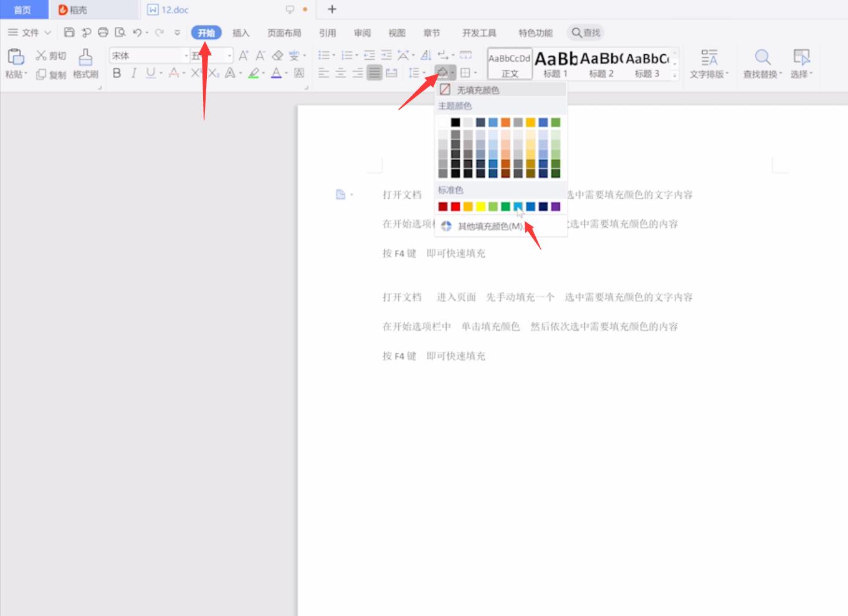The width and height of the screenshot is (848, 616).
Task: Switch to the 审阅 (Review) tab
Action: 362,33
